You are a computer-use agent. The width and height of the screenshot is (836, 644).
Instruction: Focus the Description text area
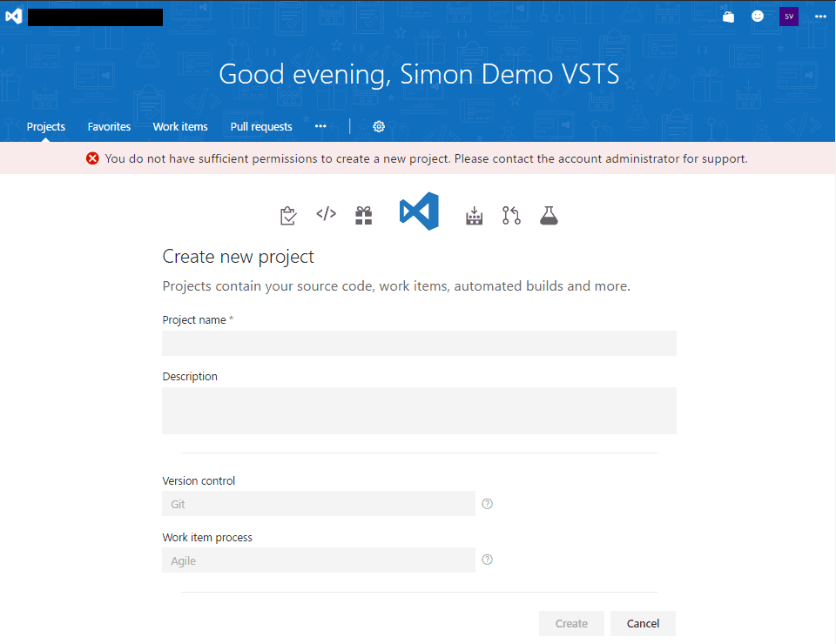pyautogui.click(x=419, y=411)
